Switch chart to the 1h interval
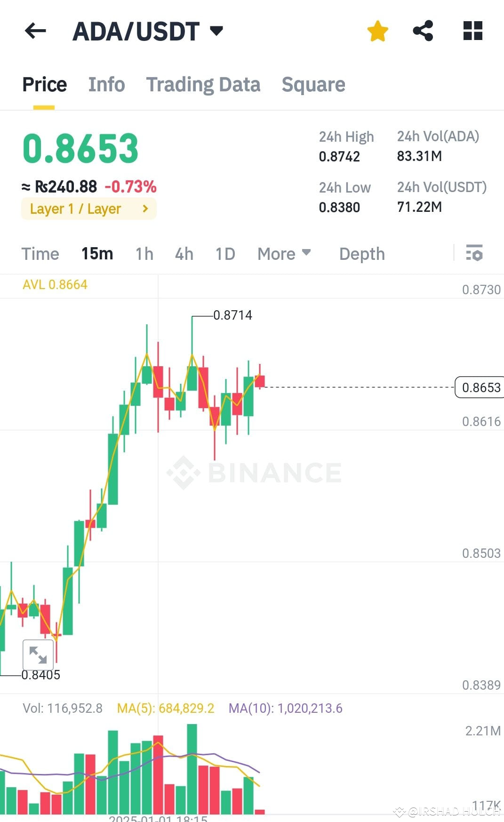This screenshot has width=504, height=822. click(144, 254)
